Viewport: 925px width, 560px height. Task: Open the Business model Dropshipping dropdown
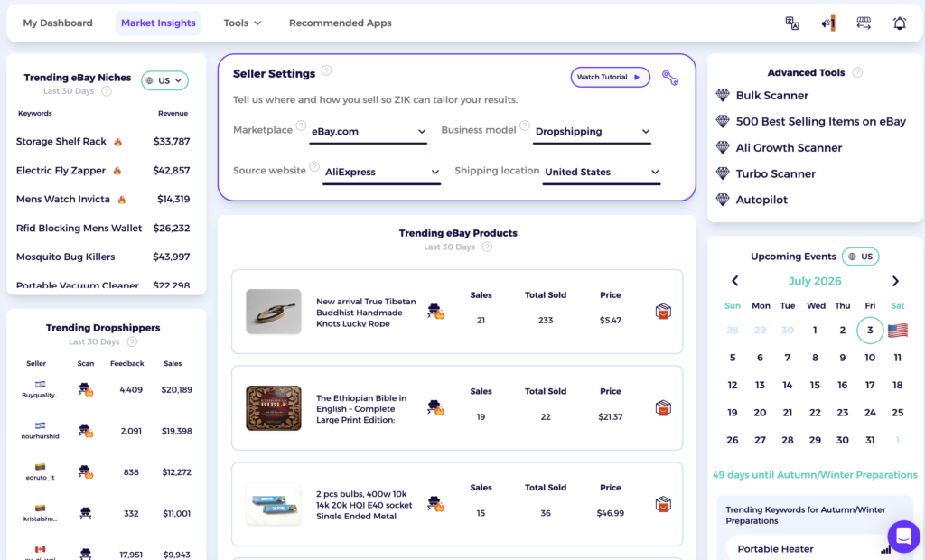coord(592,132)
